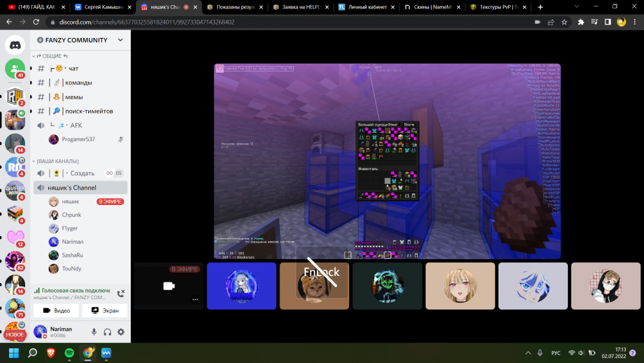Screen dimensions: 644x363
Task: Select the stream tile labelled В ЭФИРЕ
Action: [x=169, y=286]
